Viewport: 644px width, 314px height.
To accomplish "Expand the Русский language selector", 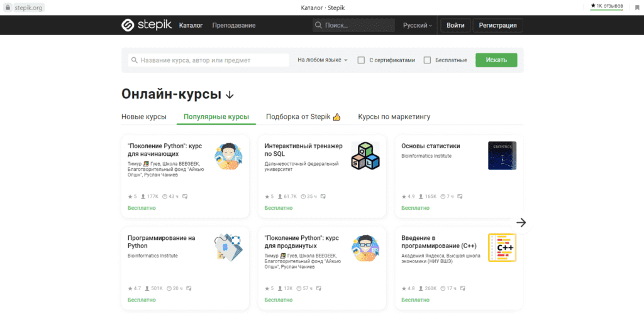I will click(417, 26).
